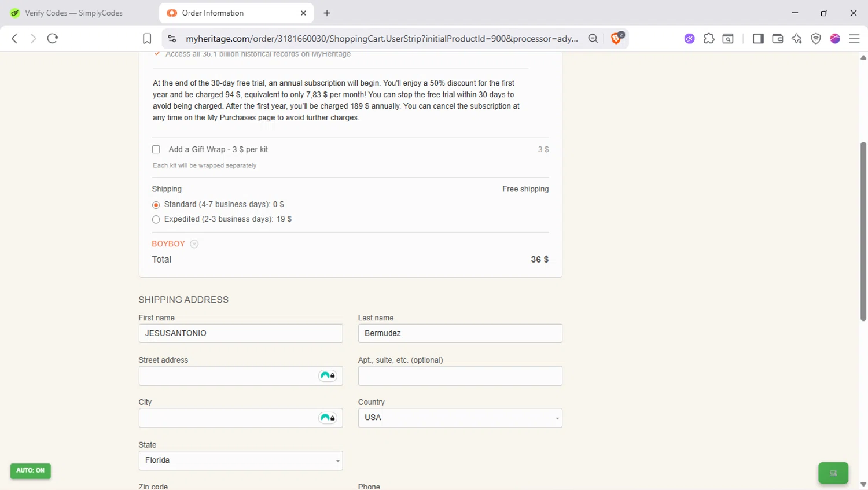Click the purple extension icon in toolbar
868x490 pixels.
(689, 39)
